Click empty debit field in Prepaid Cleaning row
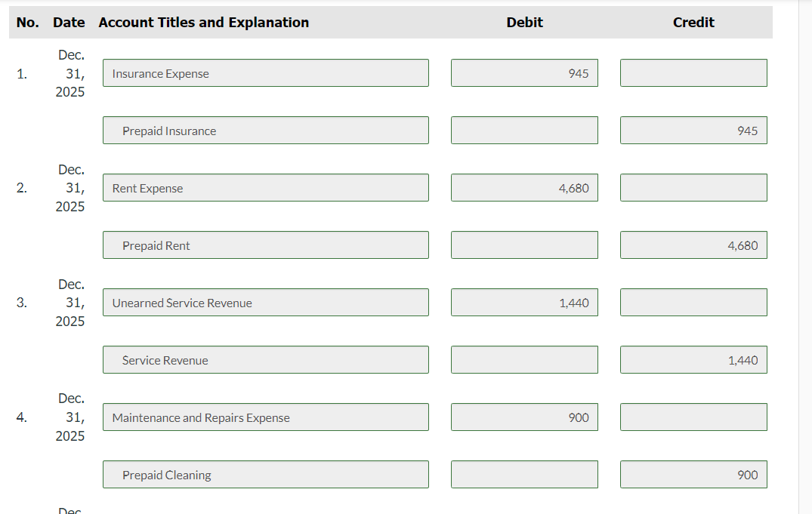Image resolution: width=812 pixels, height=514 pixels. [x=524, y=475]
